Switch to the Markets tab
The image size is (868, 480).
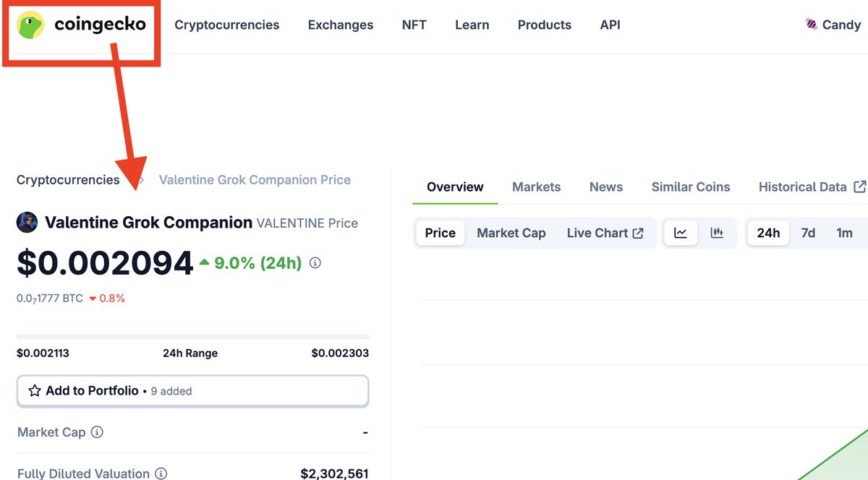click(x=536, y=187)
